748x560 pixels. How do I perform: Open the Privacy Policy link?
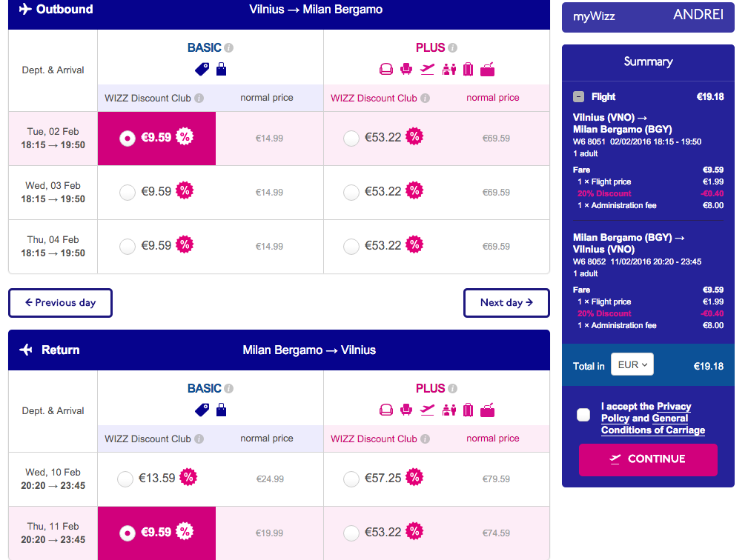pos(674,407)
